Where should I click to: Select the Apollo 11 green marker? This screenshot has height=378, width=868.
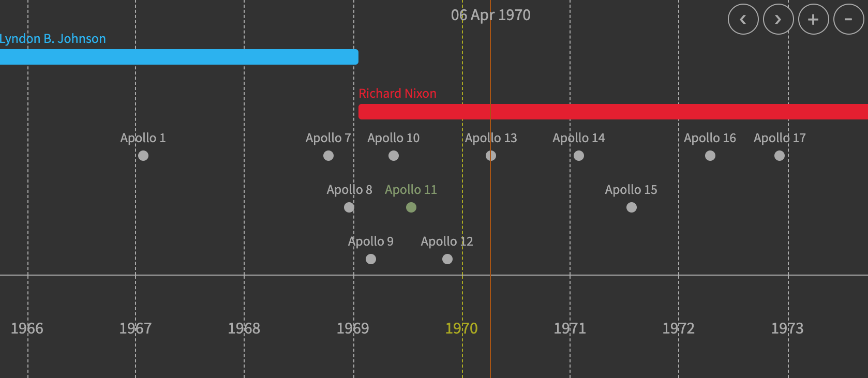point(411,207)
